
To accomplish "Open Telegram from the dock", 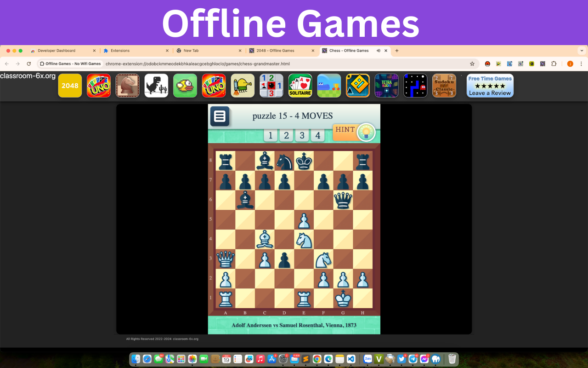I will click(x=413, y=359).
